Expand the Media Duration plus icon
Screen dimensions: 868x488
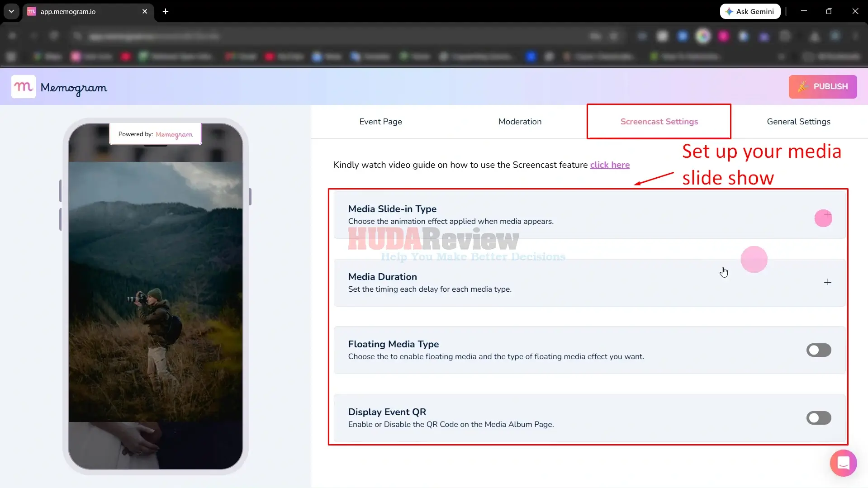(827, 282)
